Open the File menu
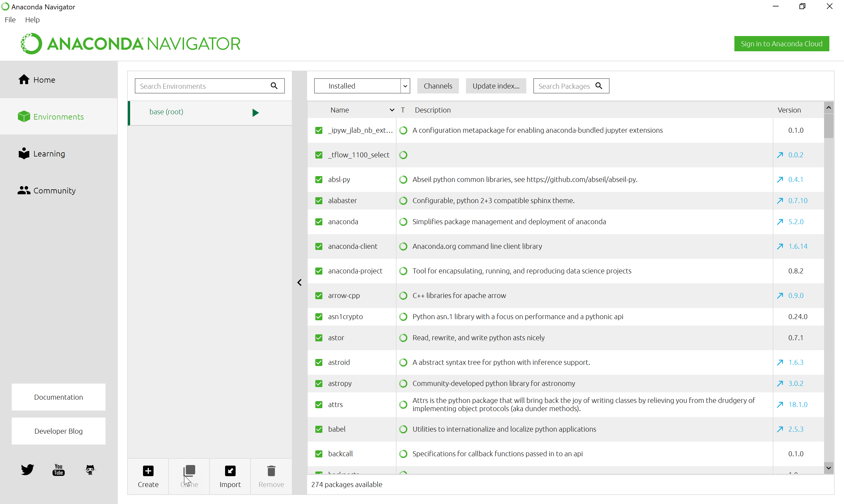The width and height of the screenshot is (844, 504). [x=10, y=20]
